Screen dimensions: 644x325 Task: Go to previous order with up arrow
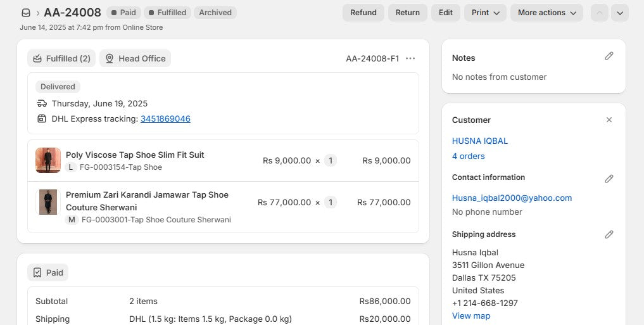coord(599,13)
